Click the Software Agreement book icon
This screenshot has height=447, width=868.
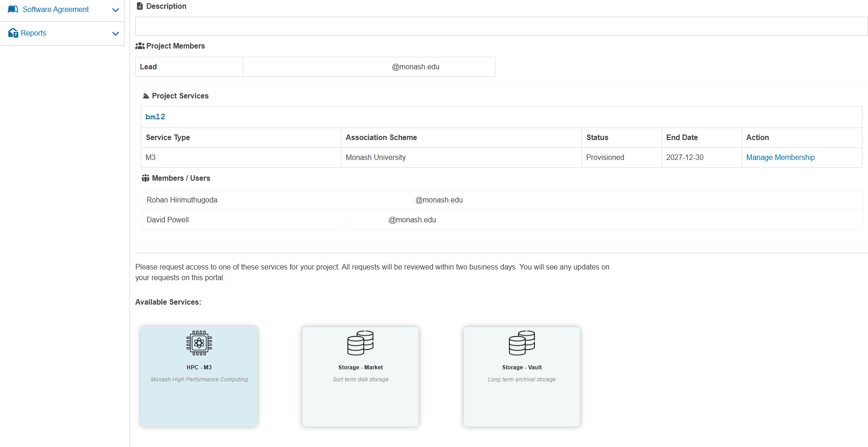click(13, 9)
